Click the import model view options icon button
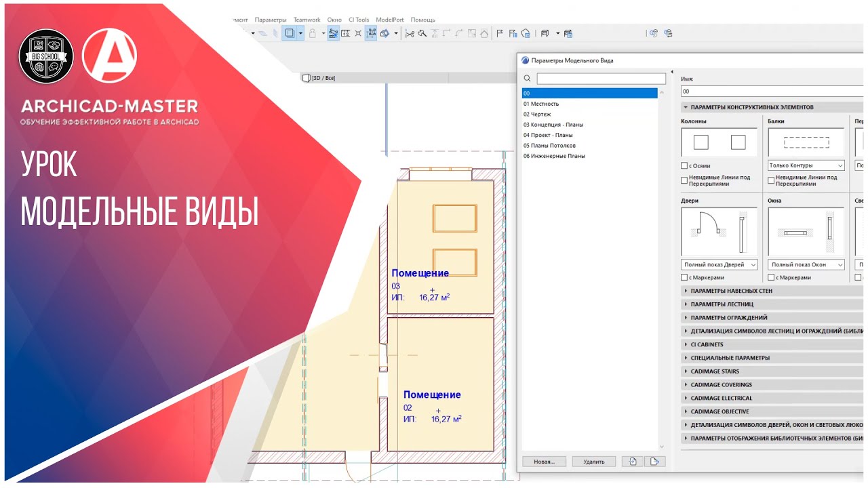The height and width of the screenshot is (488, 868). pyautogui.click(x=632, y=462)
